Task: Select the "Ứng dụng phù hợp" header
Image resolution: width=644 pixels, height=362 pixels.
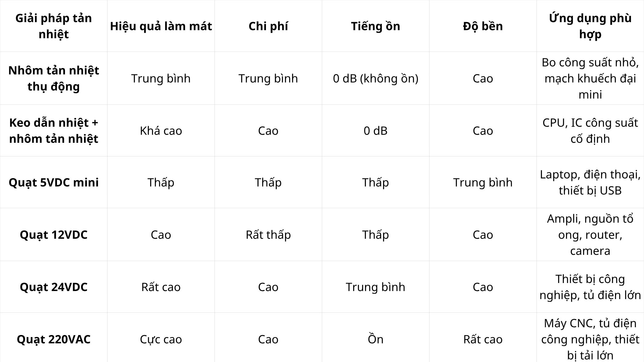Action: (x=590, y=26)
